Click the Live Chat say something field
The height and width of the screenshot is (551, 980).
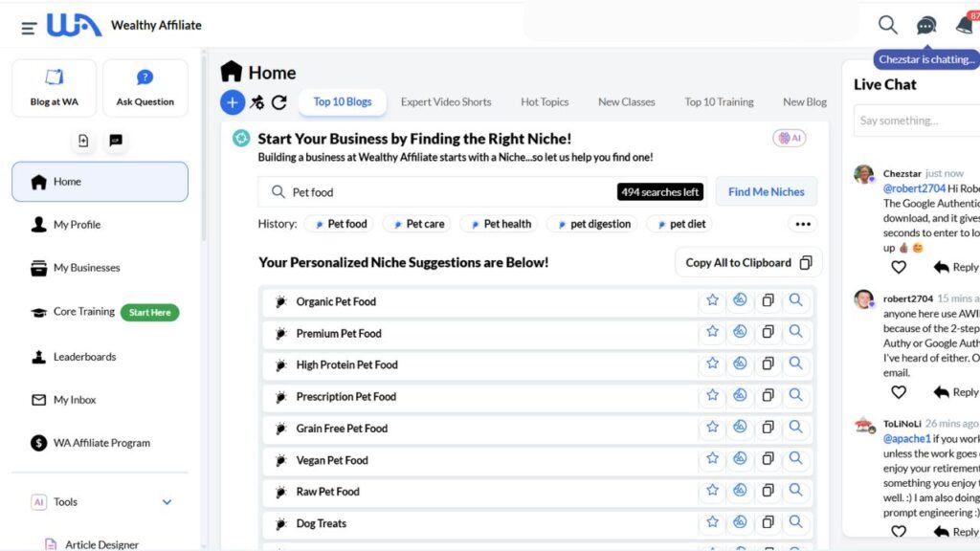tap(915, 121)
